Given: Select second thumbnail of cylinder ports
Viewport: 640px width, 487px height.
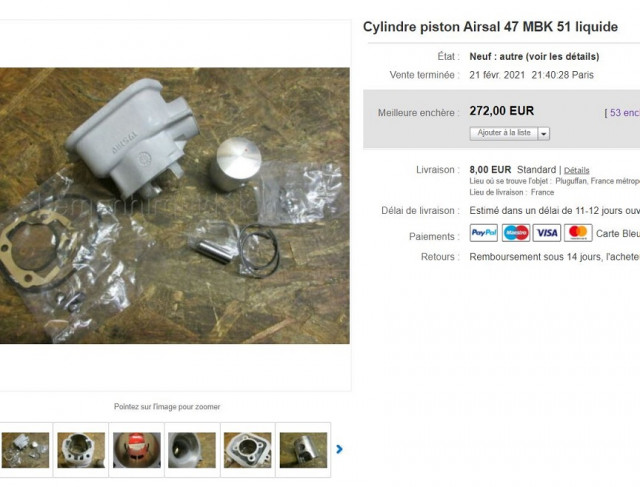Looking at the screenshot, I should [81, 450].
